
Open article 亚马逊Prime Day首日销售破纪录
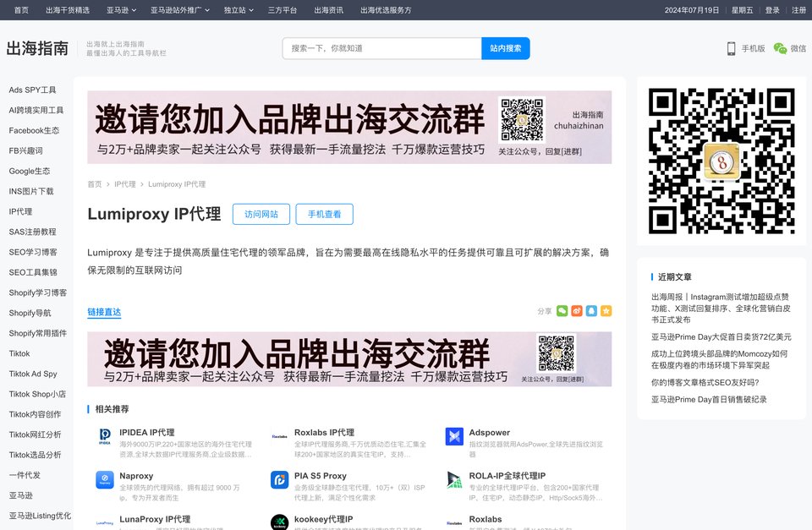[x=709, y=400]
